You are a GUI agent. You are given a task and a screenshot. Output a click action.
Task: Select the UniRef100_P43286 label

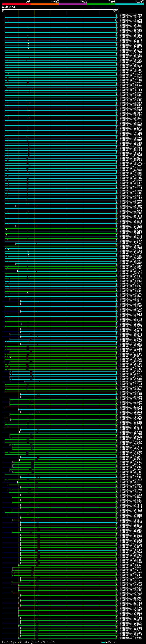pos(131,256)
